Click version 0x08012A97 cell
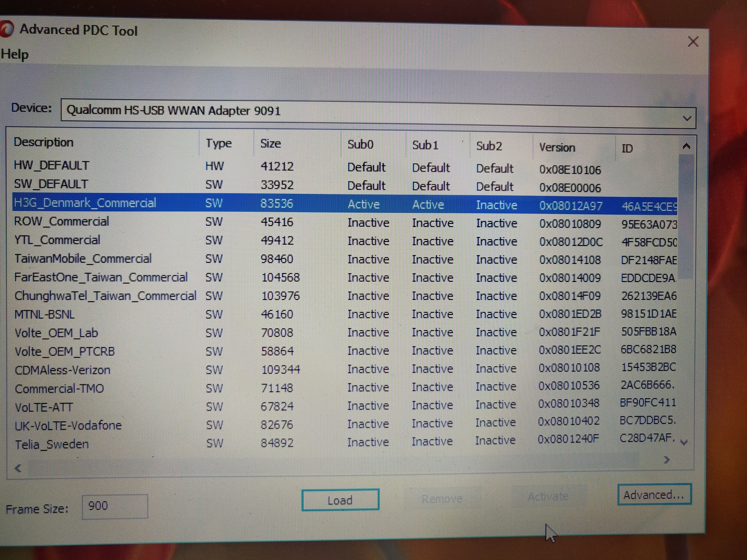747x560 pixels. point(571,206)
